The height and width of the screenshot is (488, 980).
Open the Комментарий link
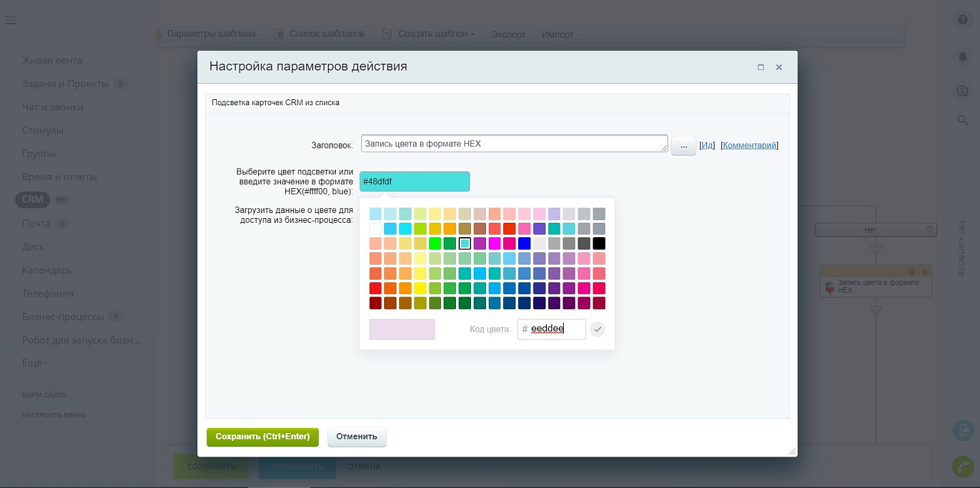[749, 145]
